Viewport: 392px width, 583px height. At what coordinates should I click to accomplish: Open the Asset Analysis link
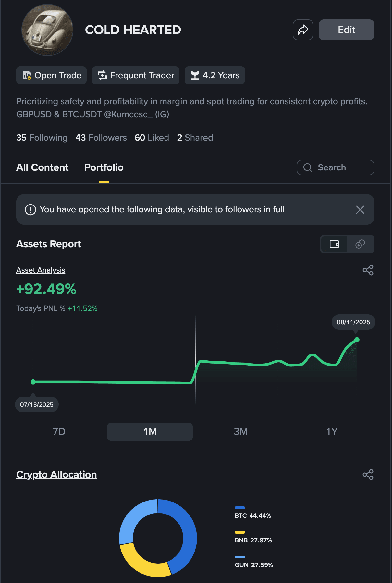pos(41,270)
